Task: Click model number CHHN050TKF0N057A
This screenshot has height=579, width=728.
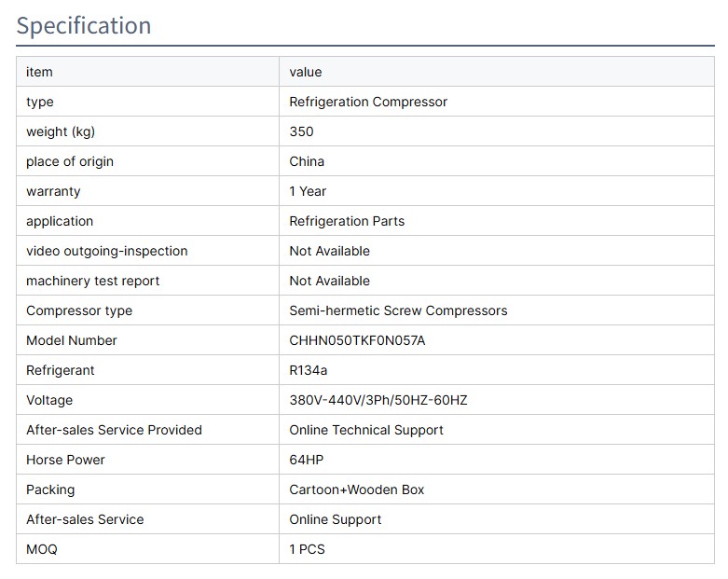Action: pyautogui.click(x=357, y=340)
